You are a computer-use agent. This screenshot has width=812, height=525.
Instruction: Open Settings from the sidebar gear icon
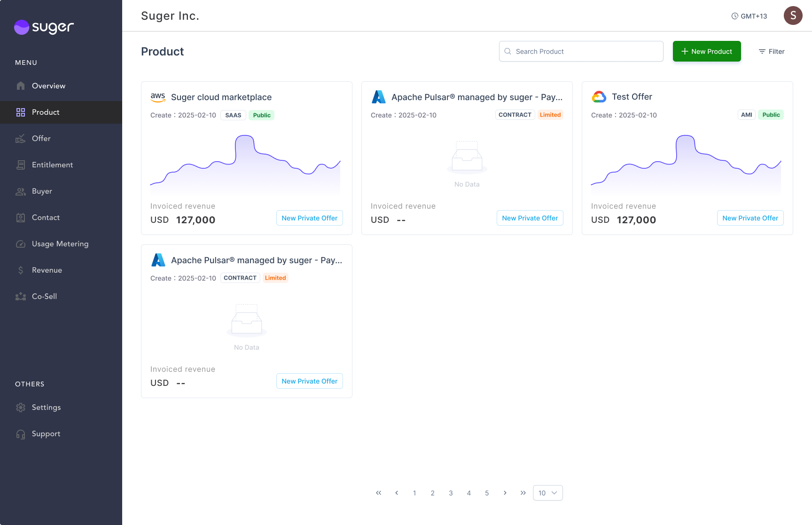(x=21, y=407)
